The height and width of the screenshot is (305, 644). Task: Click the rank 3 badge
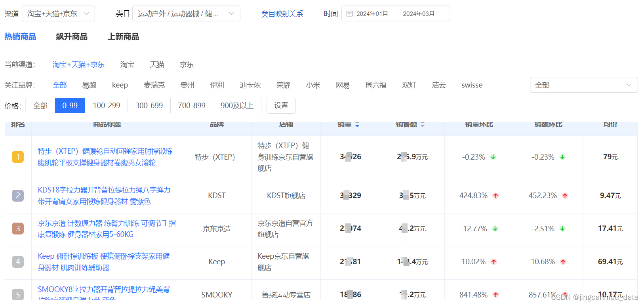pyautogui.click(x=18, y=229)
